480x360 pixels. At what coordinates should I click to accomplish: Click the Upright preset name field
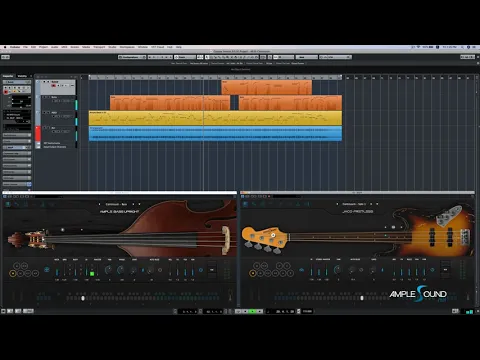(116, 204)
